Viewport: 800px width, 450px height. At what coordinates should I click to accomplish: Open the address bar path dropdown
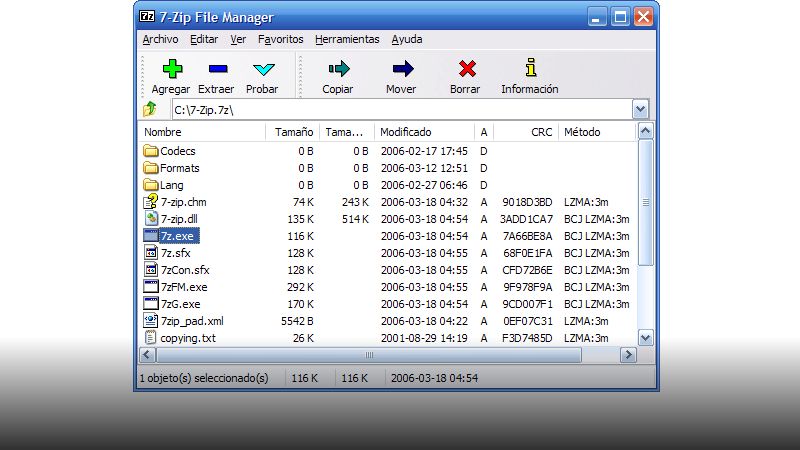tap(640, 109)
